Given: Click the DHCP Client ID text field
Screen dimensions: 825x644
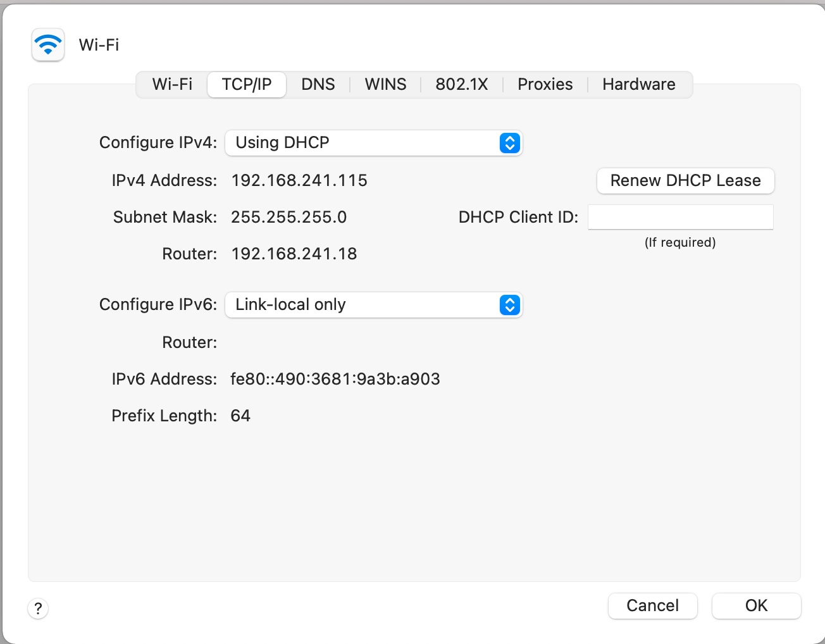Looking at the screenshot, I should click(680, 217).
